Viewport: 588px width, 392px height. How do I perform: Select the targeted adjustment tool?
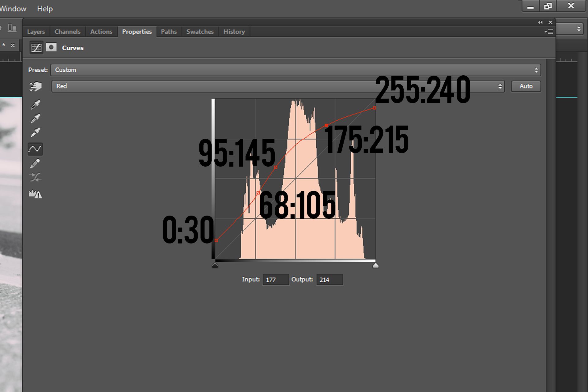(x=35, y=86)
